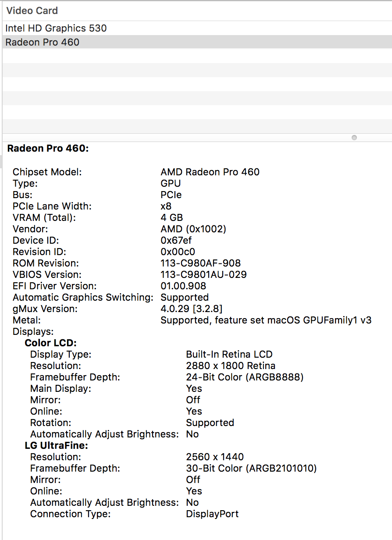Click the Display Type label
The width and height of the screenshot is (392, 540).
(61, 354)
